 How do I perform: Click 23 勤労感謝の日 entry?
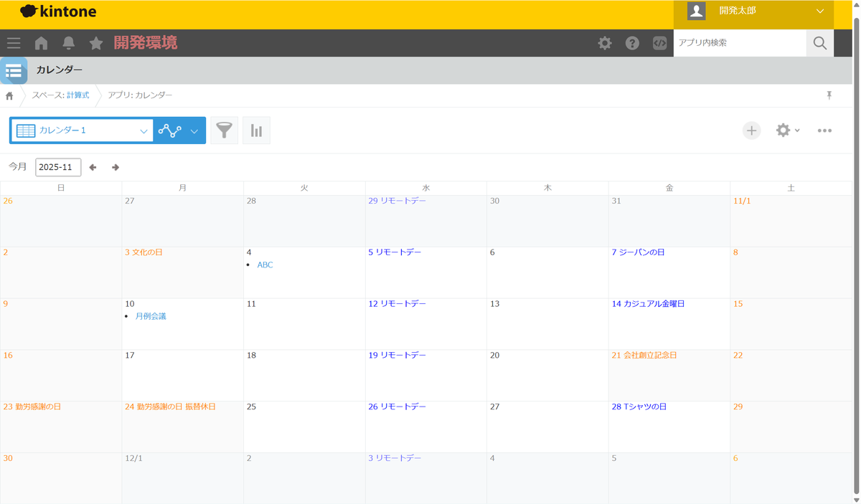coord(32,406)
